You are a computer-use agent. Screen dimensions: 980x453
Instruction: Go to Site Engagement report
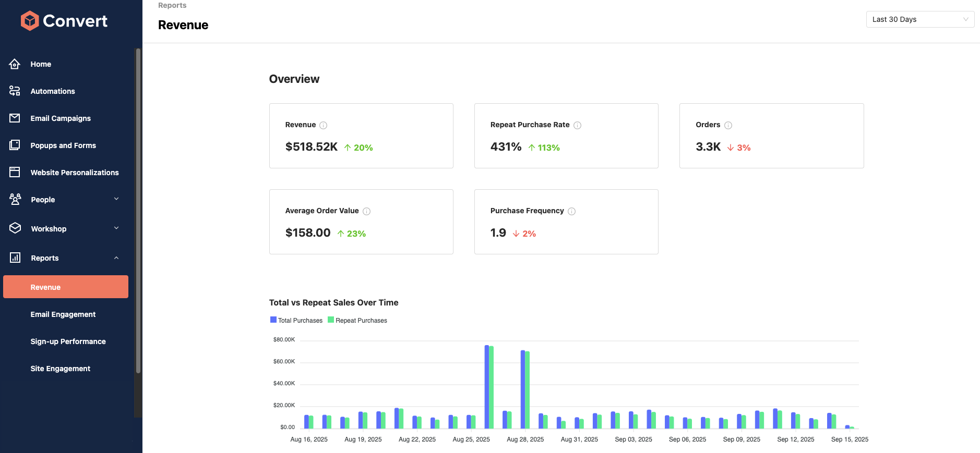(x=61, y=369)
